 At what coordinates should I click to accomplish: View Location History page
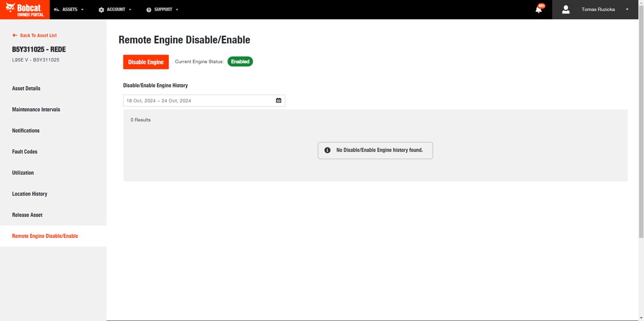pyautogui.click(x=30, y=194)
